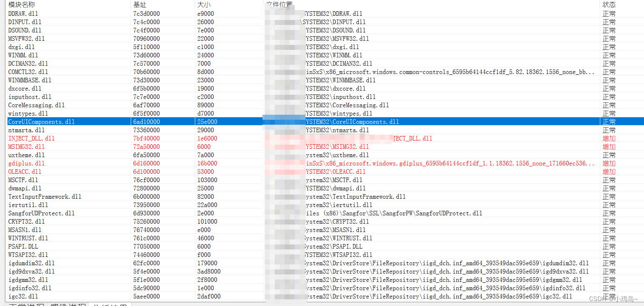The width and height of the screenshot is (644, 306).
Task: Select the MSASN1.dll module name
Action: 25,229
